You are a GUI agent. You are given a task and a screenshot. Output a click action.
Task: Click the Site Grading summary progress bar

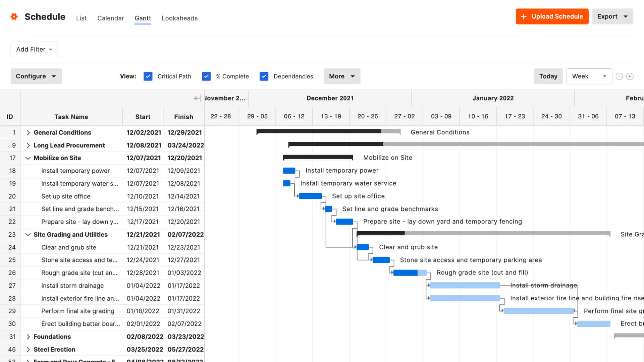coord(483,234)
